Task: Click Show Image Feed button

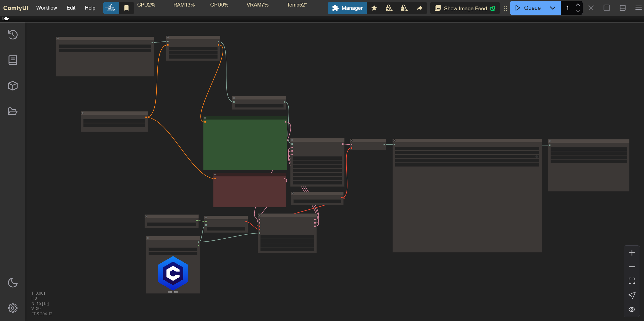Action: coord(465,8)
